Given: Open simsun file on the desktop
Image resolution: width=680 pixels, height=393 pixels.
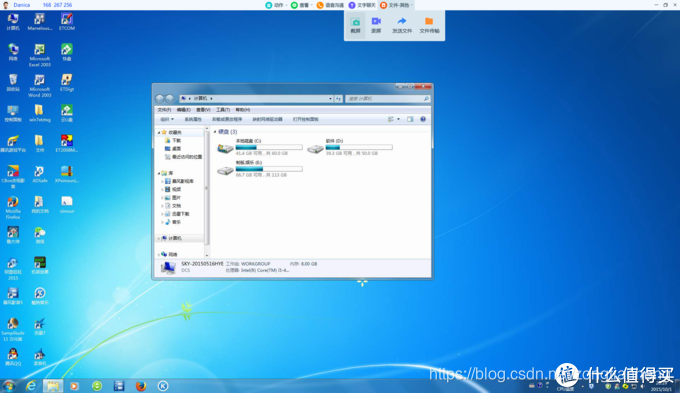Looking at the screenshot, I should click(x=67, y=204).
